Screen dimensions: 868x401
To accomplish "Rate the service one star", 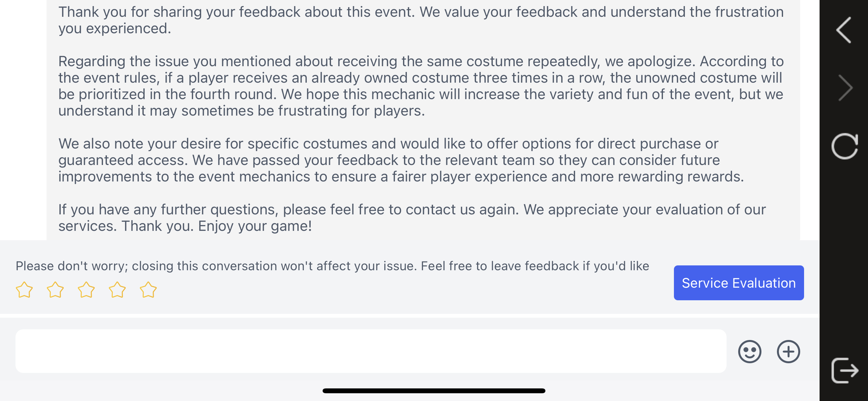I will point(24,290).
